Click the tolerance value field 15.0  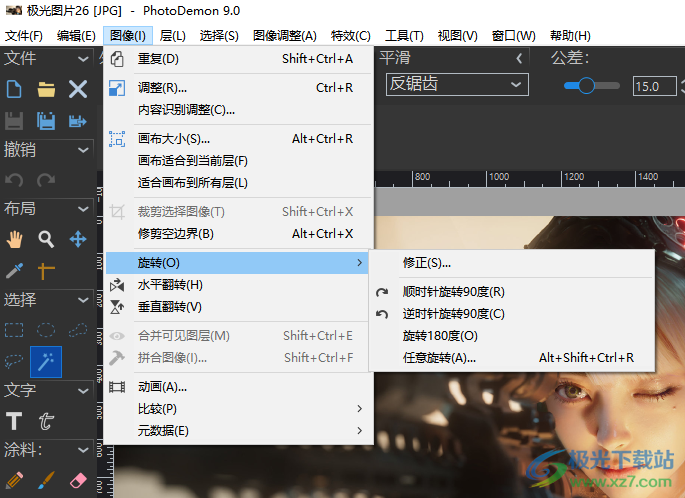tap(654, 86)
